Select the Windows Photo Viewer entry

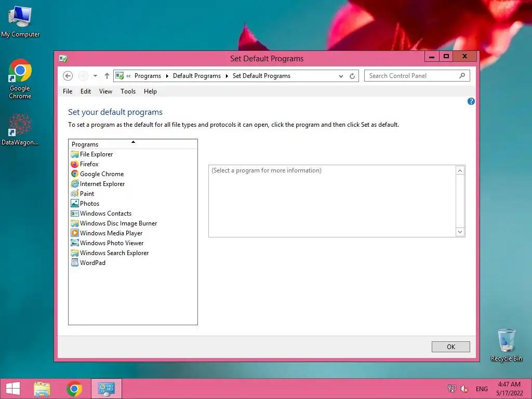tap(112, 243)
